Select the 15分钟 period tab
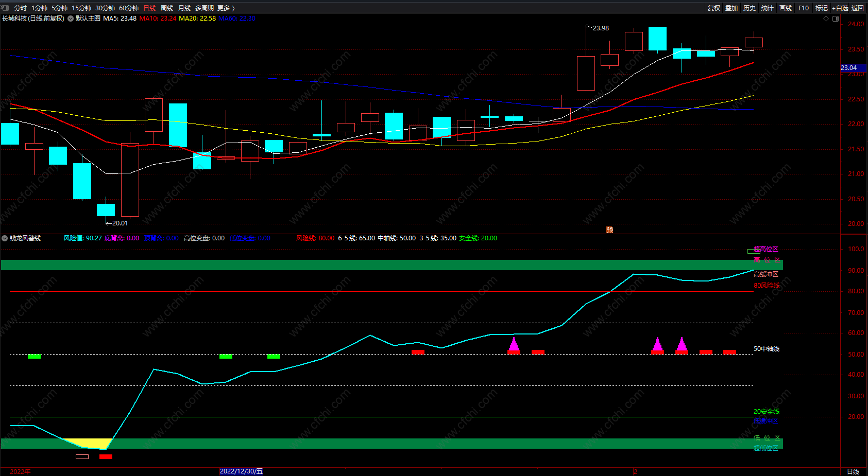 tap(81, 8)
